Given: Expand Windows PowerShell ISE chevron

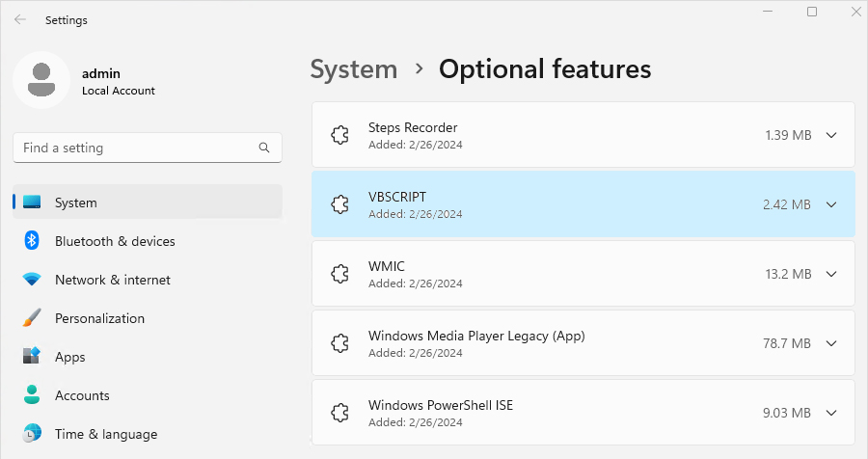Looking at the screenshot, I should (x=831, y=413).
